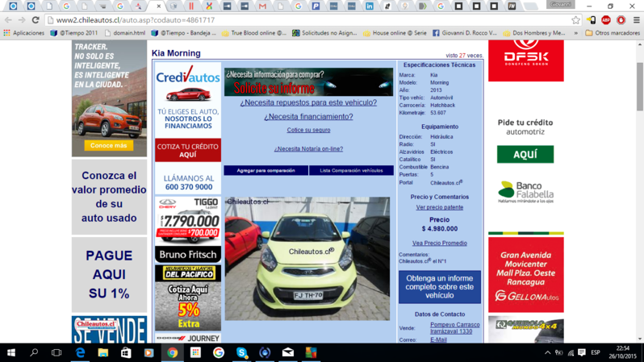Click the PAGUE AQUI SU 1% banner
The image size is (644, 362).
(109, 275)
